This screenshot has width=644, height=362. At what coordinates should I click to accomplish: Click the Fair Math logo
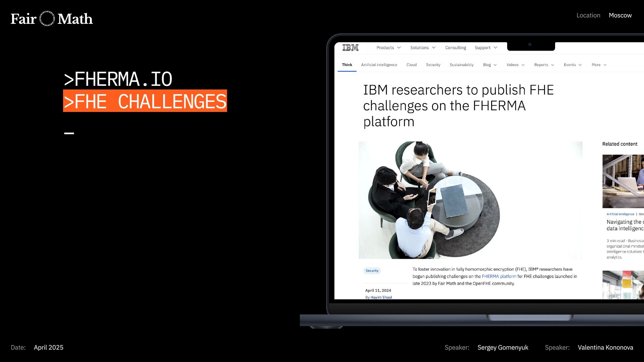point(52,19)
